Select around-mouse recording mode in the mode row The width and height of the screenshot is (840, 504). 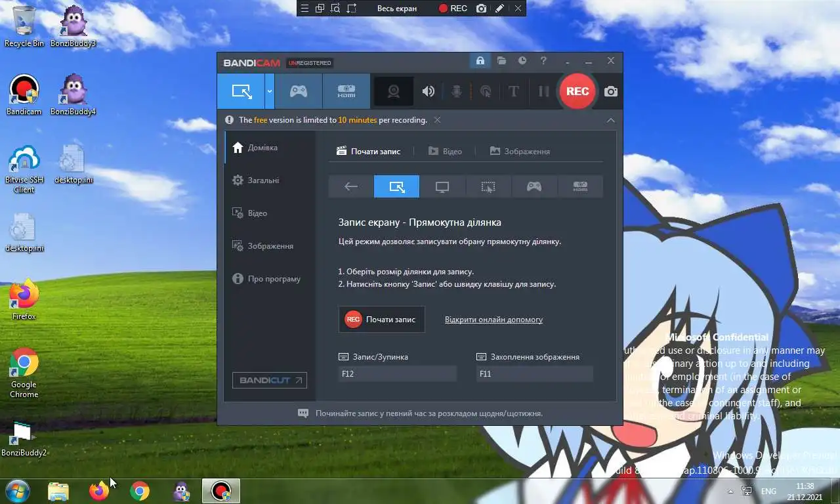pyautogui.click(x=488, y=186)
